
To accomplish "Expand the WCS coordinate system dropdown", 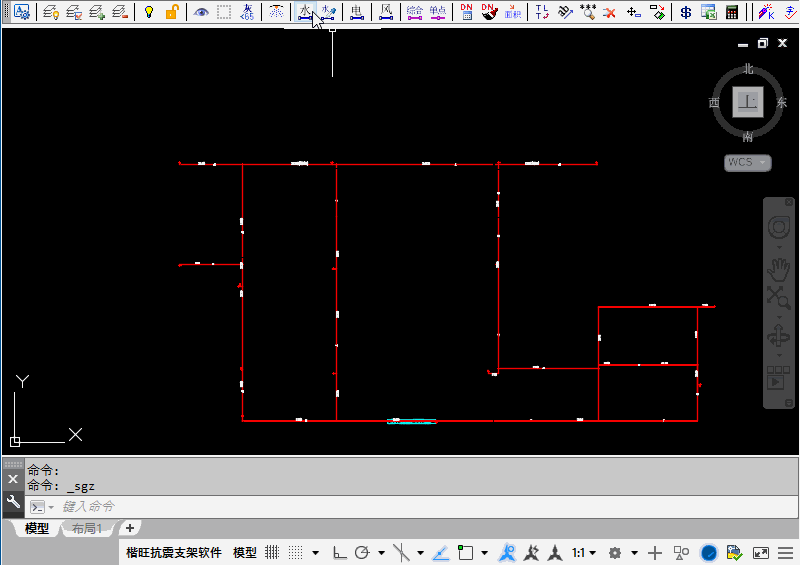I will [747, 162].
